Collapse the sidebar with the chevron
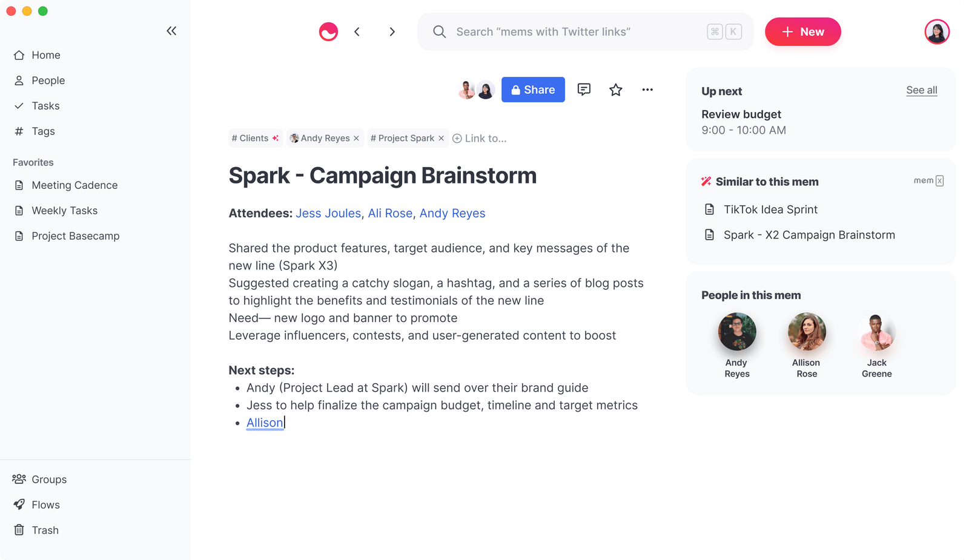The width and height of the screenshot is (969, 560). point(171,30)
